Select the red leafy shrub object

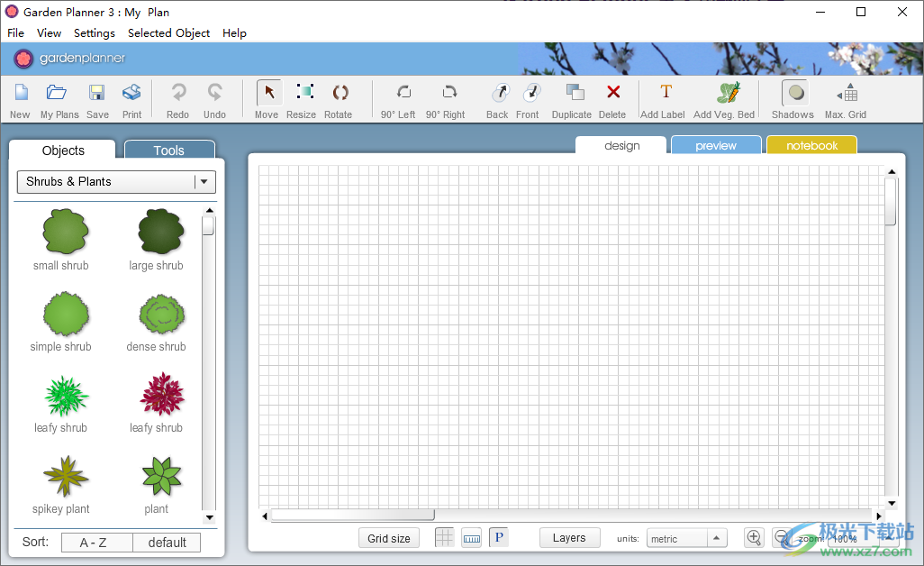coord(161,395)
